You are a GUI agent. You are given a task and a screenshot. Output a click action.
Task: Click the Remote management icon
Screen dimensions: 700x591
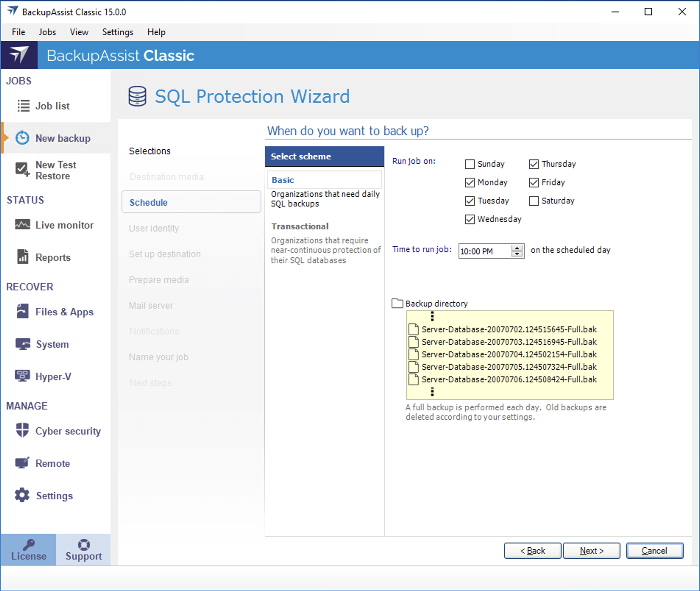pyautogui.click(x=22, y=463)
